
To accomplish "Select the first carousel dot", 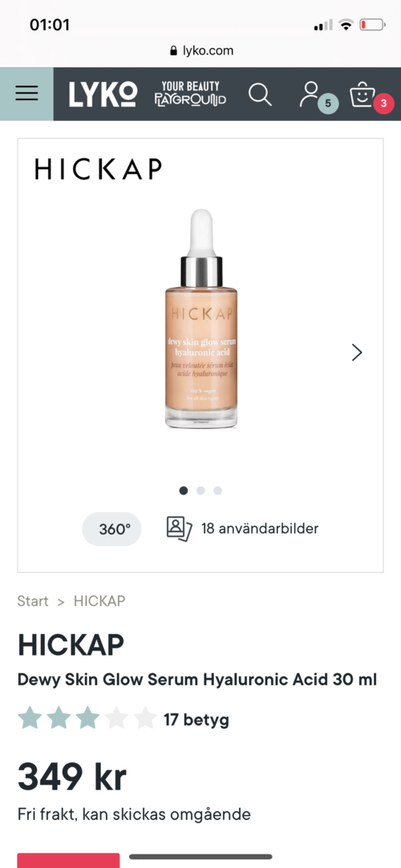I will click(x=184, y=491).
